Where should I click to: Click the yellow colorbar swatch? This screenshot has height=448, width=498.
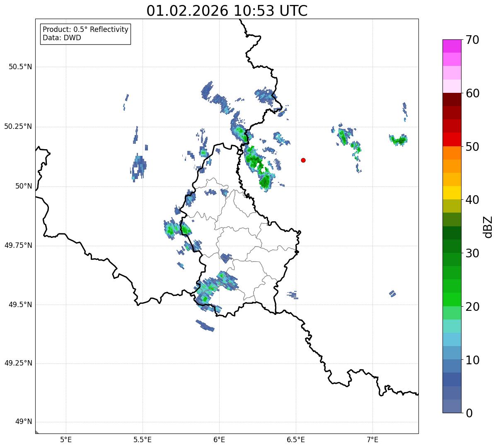452,193
